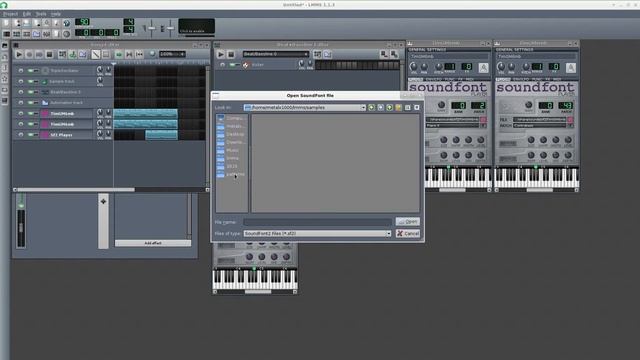Mute the TripleOscillator track
Screen dimensions: 640x360
point(31,71)
